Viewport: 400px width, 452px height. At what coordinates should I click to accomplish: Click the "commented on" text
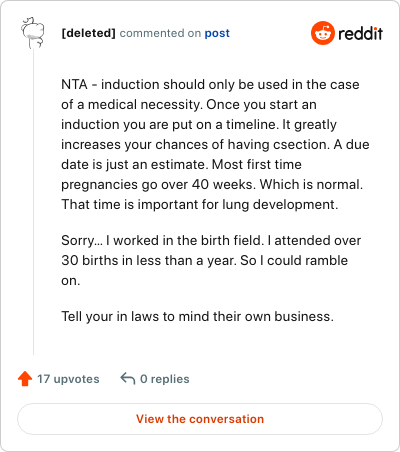point(160,33)
